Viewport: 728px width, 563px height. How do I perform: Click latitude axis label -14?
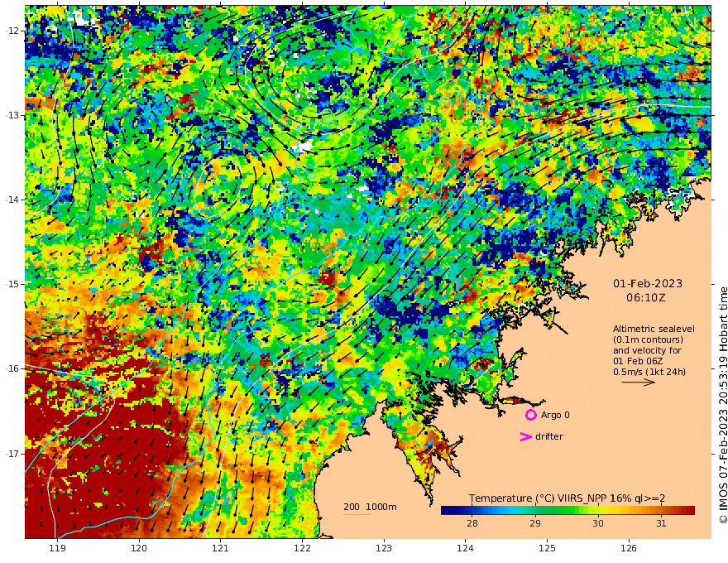click(12, 200)
